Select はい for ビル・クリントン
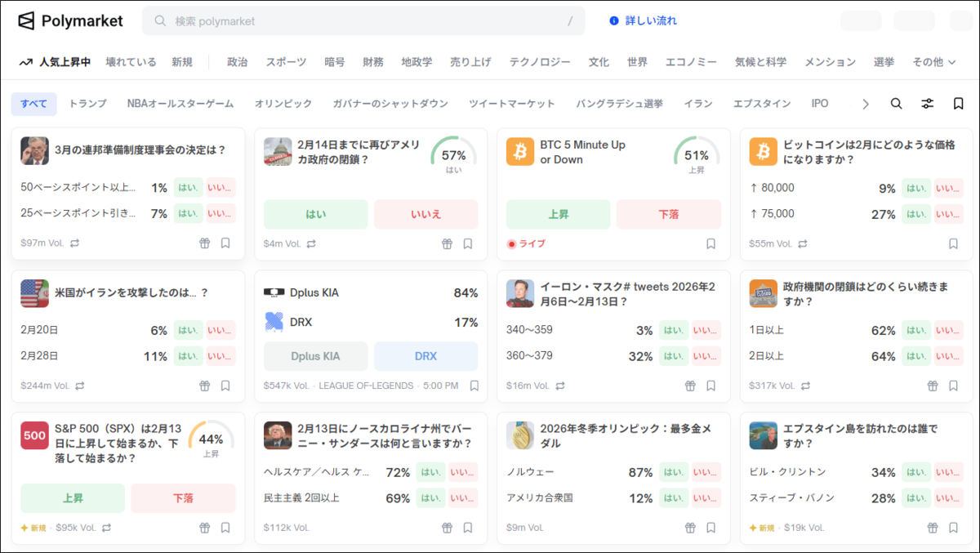 [x=916, y=472]
